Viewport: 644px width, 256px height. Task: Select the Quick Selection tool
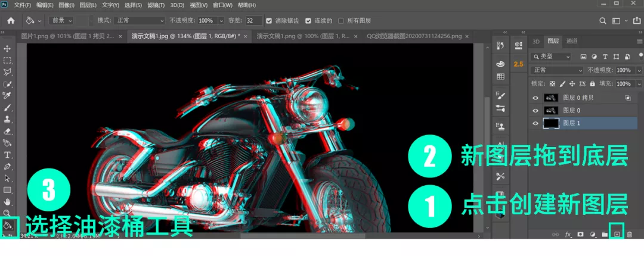pos(7,84)
